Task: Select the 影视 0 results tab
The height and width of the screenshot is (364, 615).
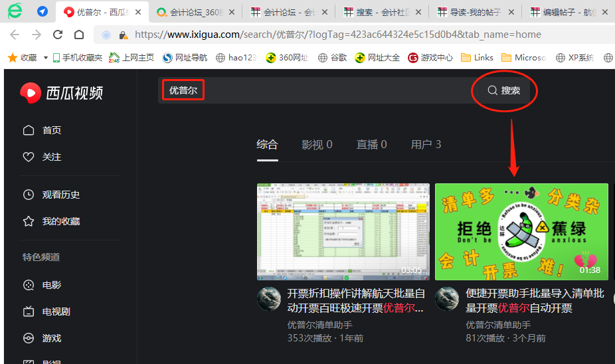Action: [x=317, y=145]
